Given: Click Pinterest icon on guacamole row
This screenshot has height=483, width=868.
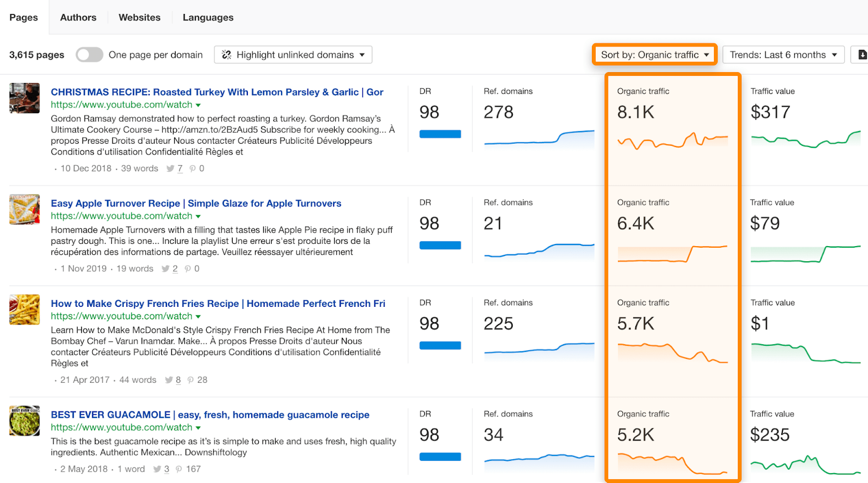Looking at the screenshot, I should [x=179, y=469].
